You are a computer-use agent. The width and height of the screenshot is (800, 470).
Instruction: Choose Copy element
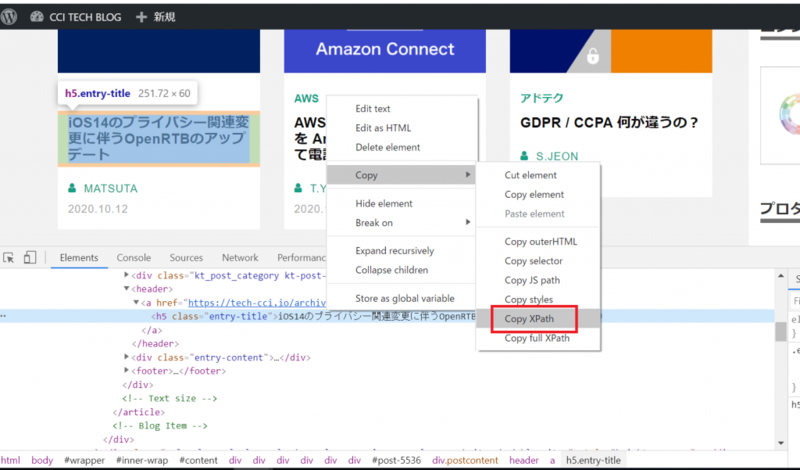pyautogui.click(x=534, y=194)
